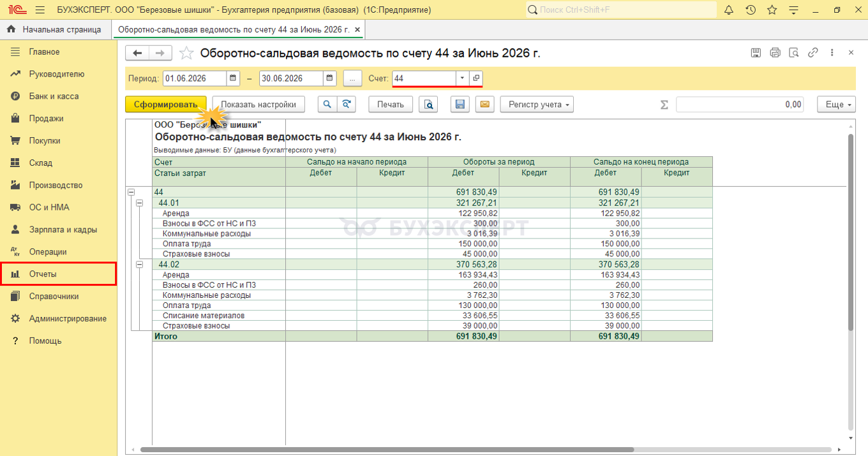Open Операции section
The width and height of the screenshot is (868, 456).
point(59,252)
